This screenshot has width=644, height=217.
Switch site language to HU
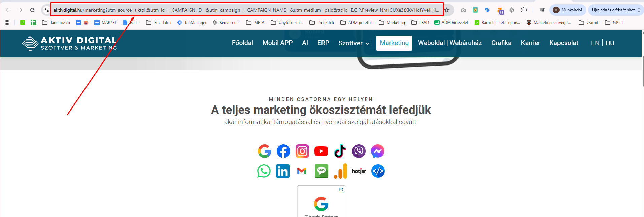point(610,43)
